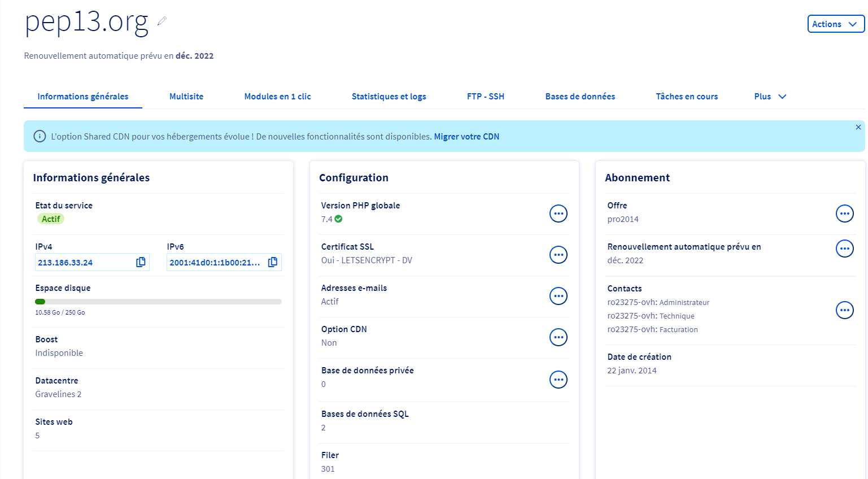Open the Bases de données tab

pyautogui.click(x=580, y=97)
